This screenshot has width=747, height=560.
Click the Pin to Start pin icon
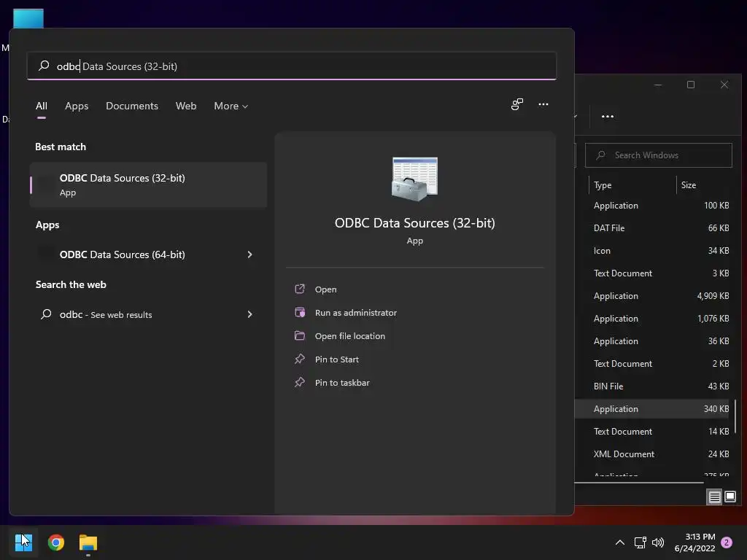click(300, 359)
